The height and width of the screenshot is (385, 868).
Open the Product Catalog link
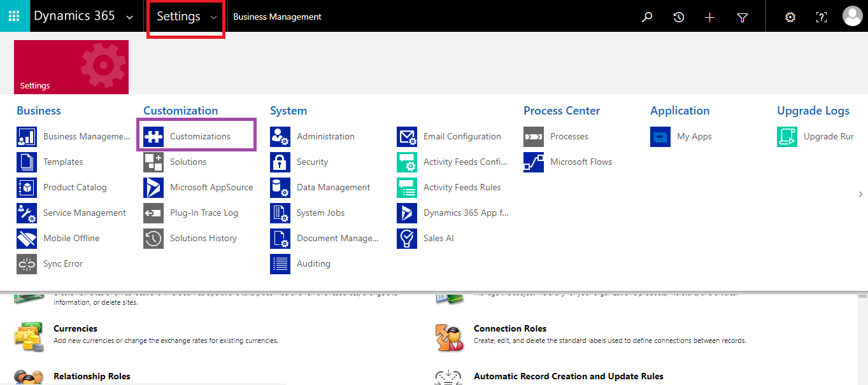tap(75, 187)
